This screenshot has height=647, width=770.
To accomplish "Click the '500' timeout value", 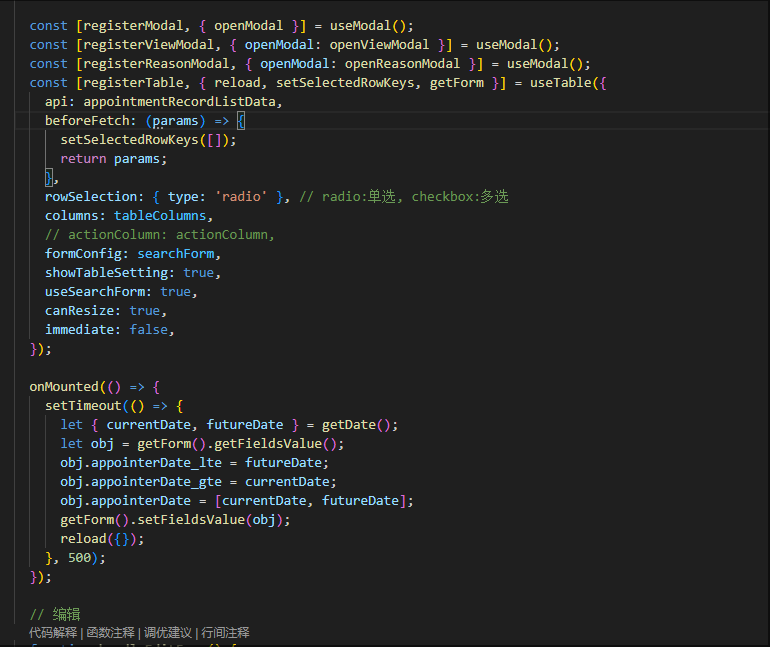I will (x=80, y=558).
